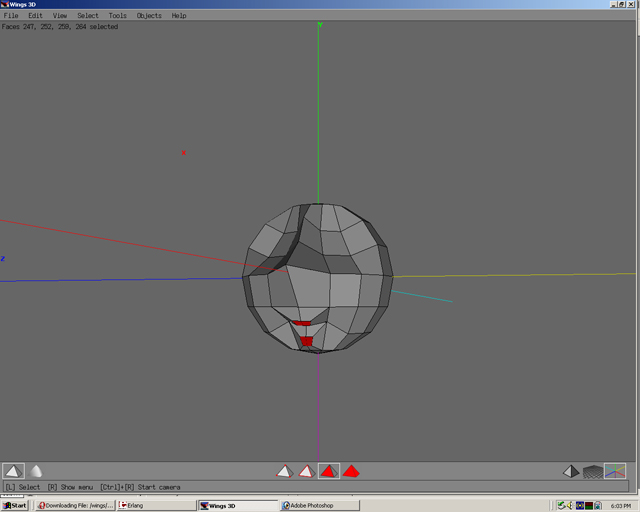This screenshot has width=640, height=512.
Task: Open the File menu
Action: [11, 16]
